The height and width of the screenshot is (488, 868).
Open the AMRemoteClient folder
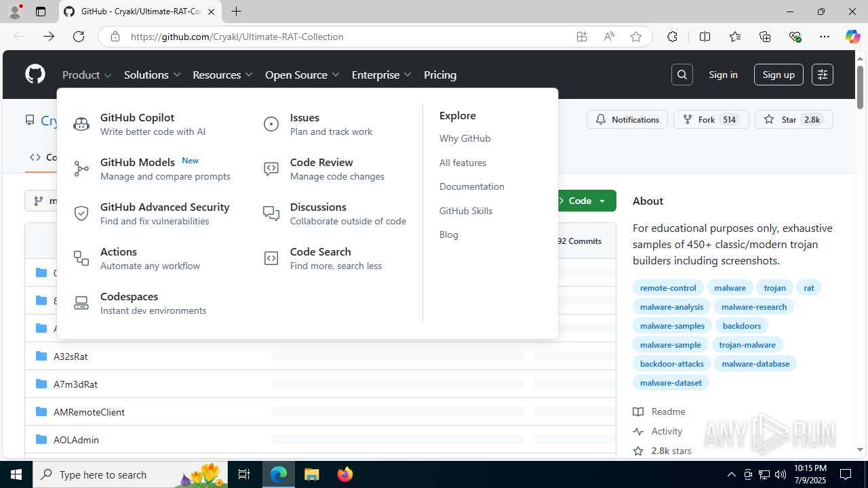tap(89, 411)
